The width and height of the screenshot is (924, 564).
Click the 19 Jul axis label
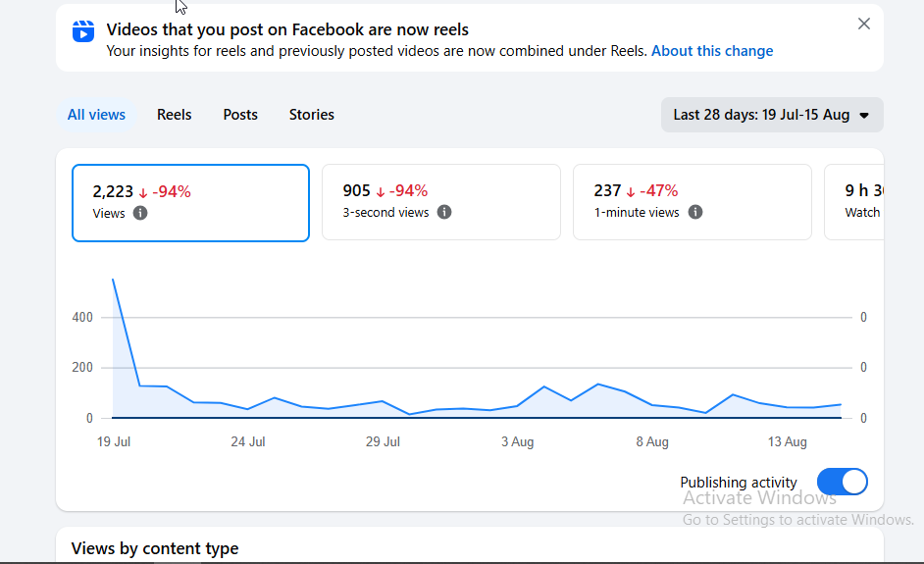pyautogui.click(x=114, y=441)
